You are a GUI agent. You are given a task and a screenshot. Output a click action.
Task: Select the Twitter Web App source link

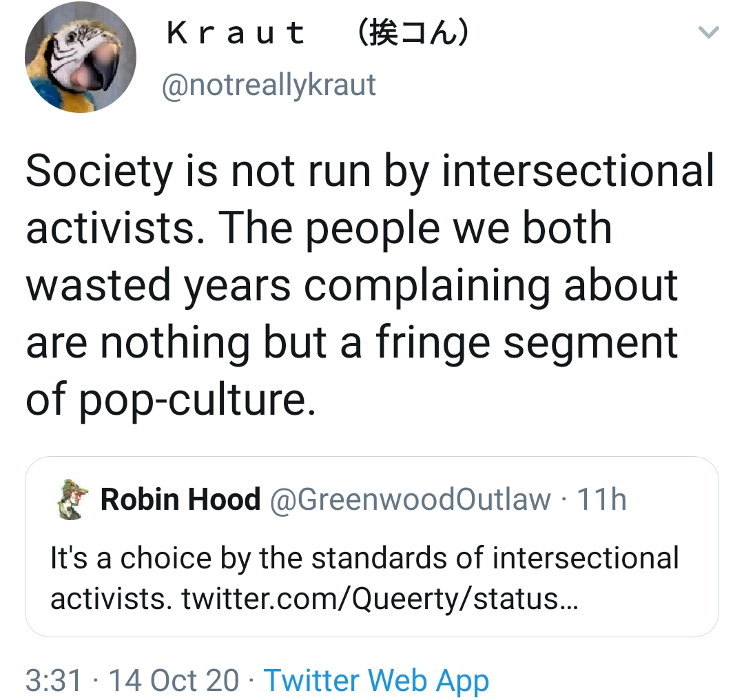coord(376,680)
